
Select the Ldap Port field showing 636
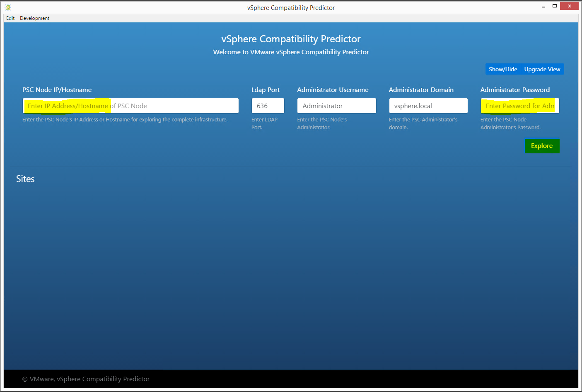tap(268, 106)
